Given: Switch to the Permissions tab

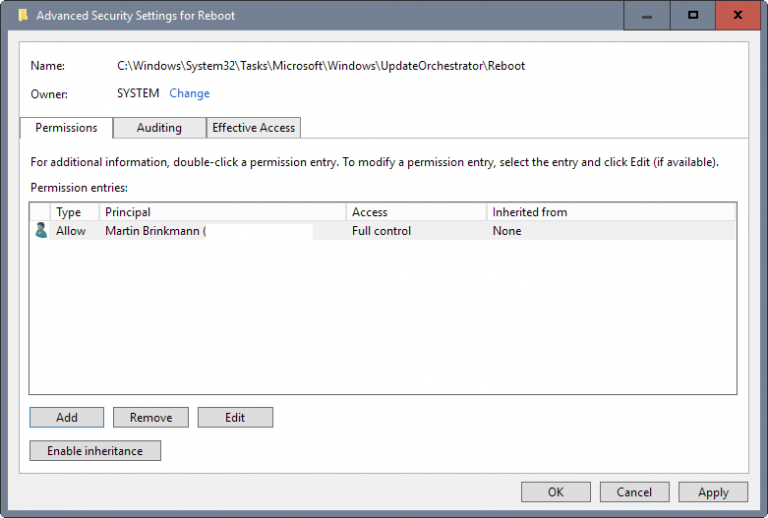Looking at the screenshot, I should click(x=66, y=128).
